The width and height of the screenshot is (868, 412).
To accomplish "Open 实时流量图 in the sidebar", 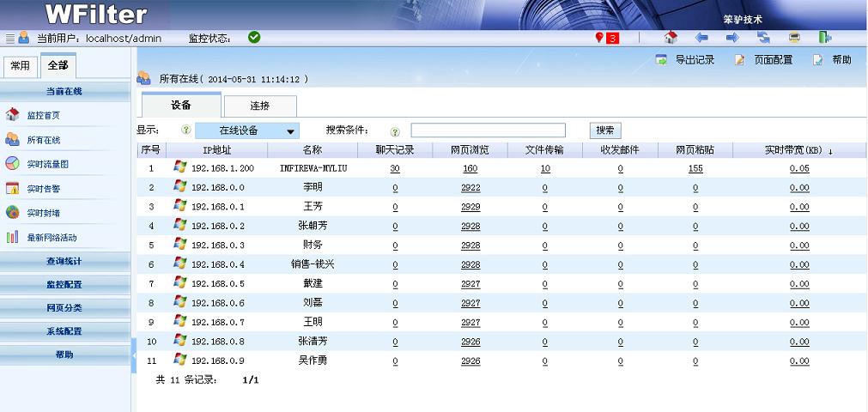I will (47, 164).
